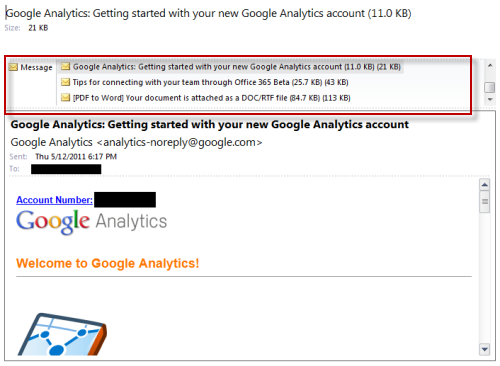Click the Welcome to Google Analytics heading
This screenshot has height=366, width=500.
(108, 263)
